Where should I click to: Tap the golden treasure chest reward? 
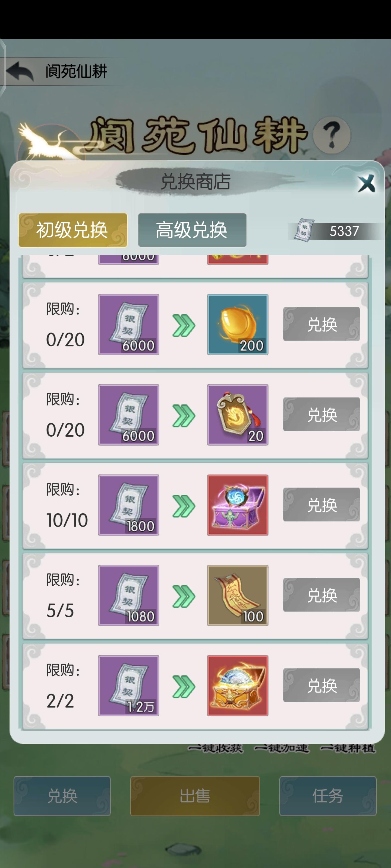(238, 686)
